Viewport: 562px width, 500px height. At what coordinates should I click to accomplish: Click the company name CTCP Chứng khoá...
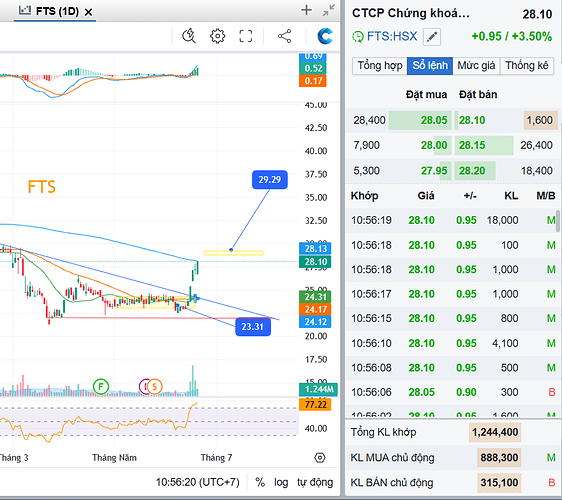tap(410, 14)
